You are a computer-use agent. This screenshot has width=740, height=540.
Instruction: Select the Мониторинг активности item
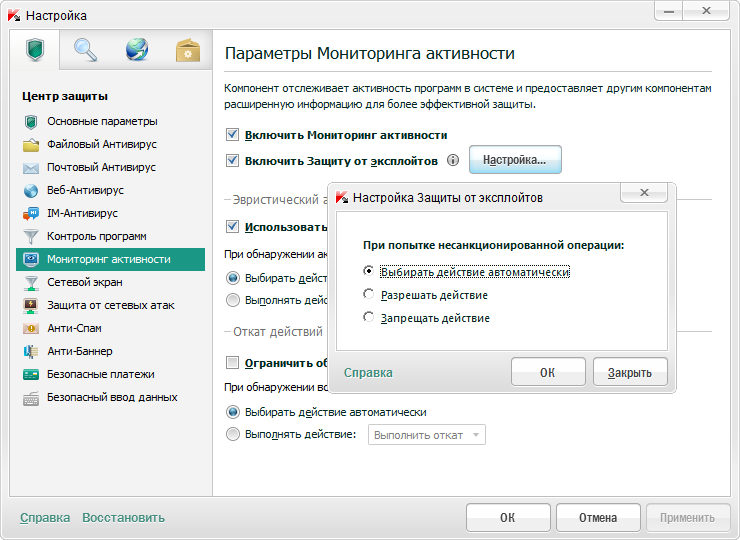tap(110, 259)
